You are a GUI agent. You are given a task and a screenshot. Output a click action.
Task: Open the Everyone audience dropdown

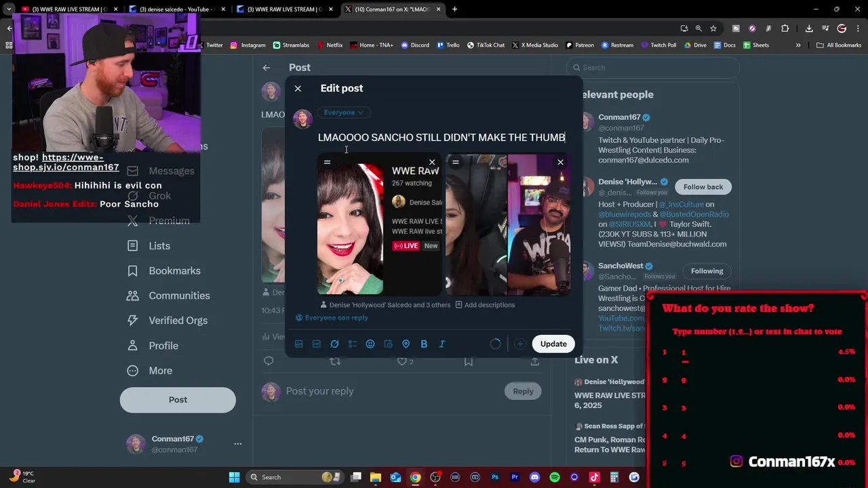click(x=343, y=113)
